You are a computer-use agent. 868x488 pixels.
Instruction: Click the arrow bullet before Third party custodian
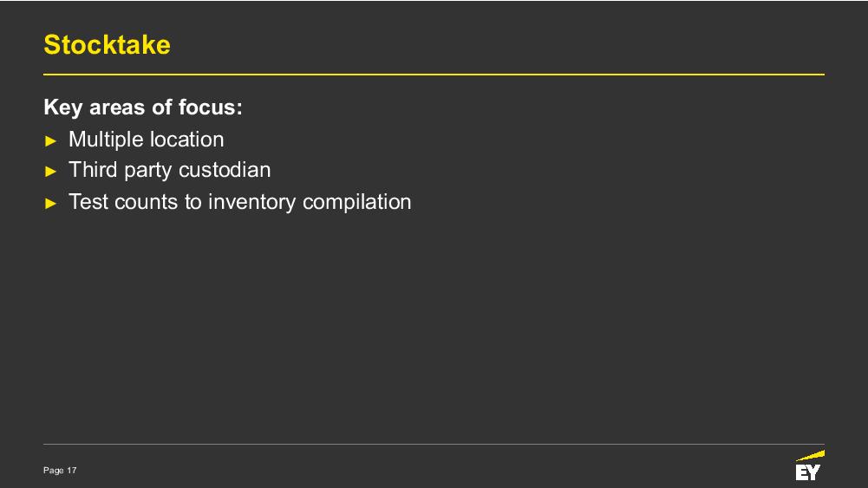click(x=51, y=171)
